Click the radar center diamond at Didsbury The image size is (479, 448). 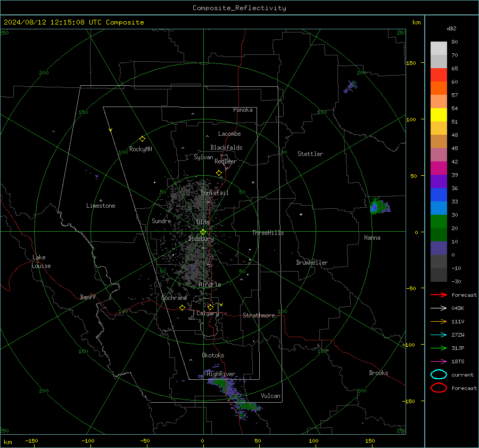click(x=203, y=232)
